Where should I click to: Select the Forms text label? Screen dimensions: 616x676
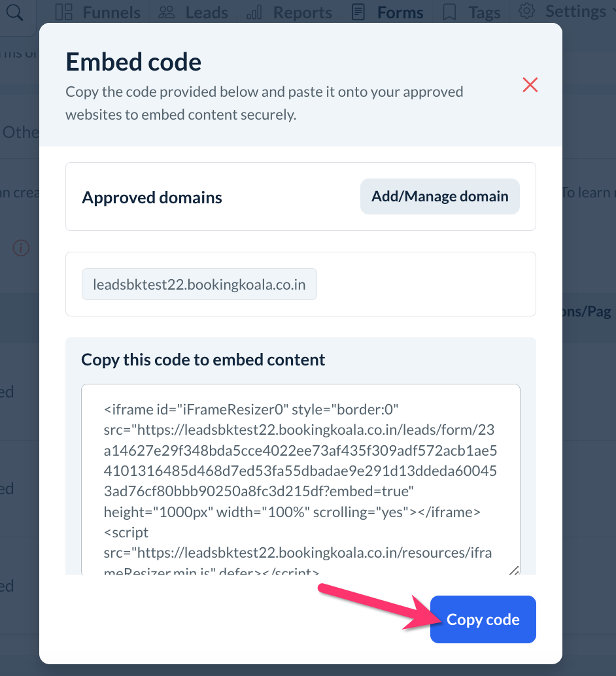tap(400, 12)
